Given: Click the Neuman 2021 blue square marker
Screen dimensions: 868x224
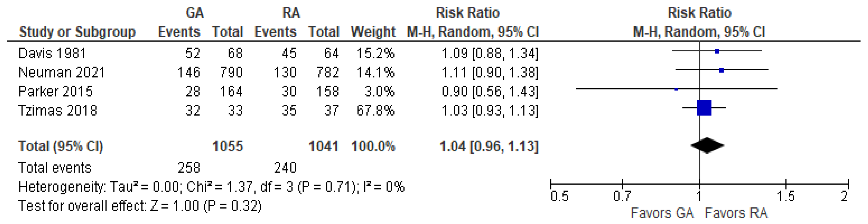Looking at the screenshot, I should point(721,70).
